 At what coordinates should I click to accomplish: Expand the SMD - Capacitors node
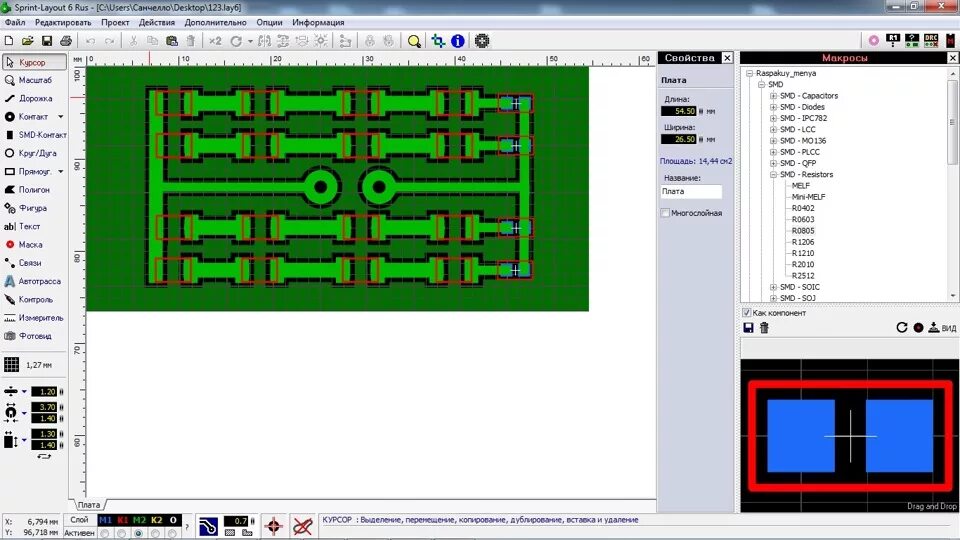(x=773, y=96)
